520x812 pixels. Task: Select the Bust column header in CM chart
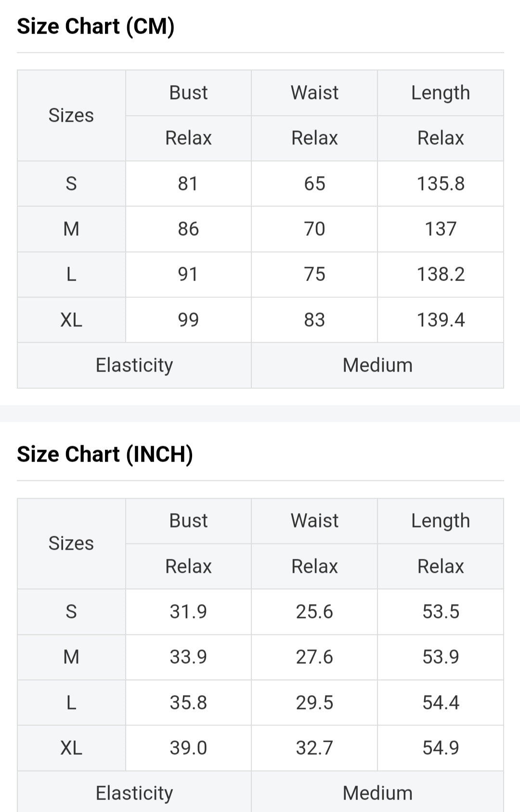188,92
